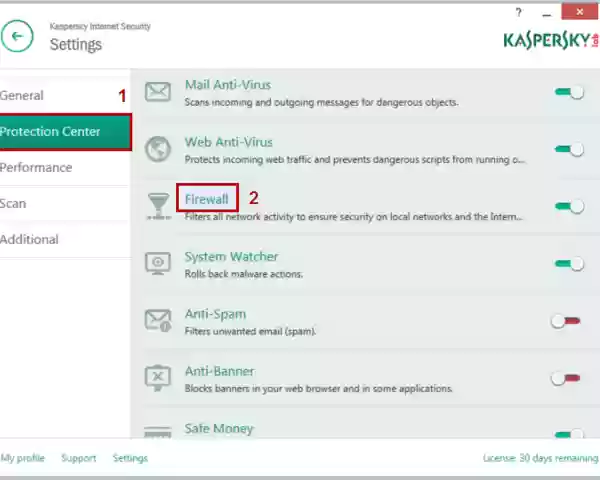
Task: Click the Firewall funnel icon
Action: point(158,206)
